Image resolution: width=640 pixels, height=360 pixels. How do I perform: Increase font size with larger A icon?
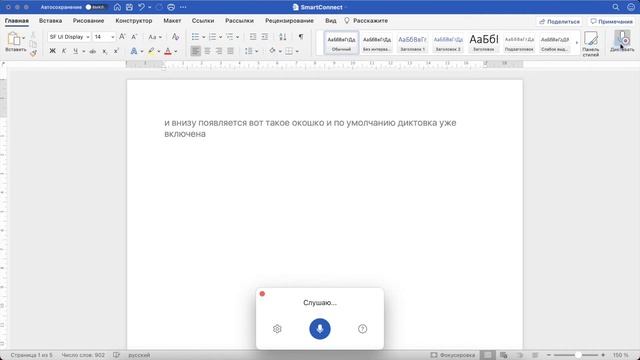[122, 37]
